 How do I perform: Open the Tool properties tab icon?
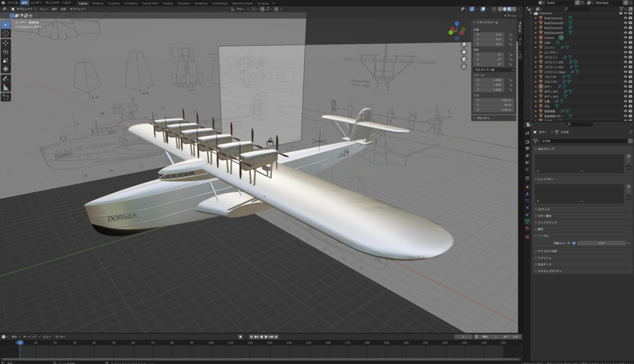pyautogui.click(x=528, y=132)
